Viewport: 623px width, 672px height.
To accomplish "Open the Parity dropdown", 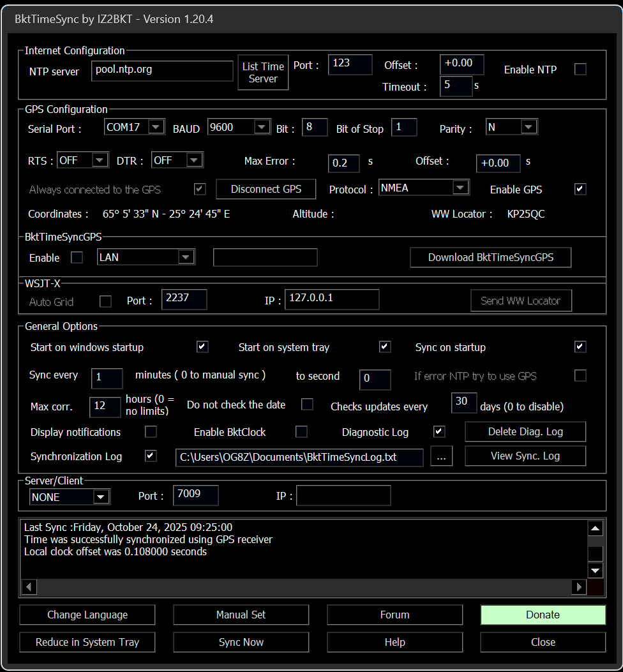I will click(528, 127).
